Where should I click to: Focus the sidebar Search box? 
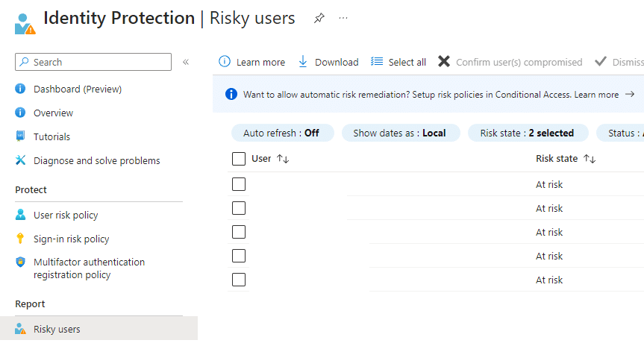click(x=93, y=62)
